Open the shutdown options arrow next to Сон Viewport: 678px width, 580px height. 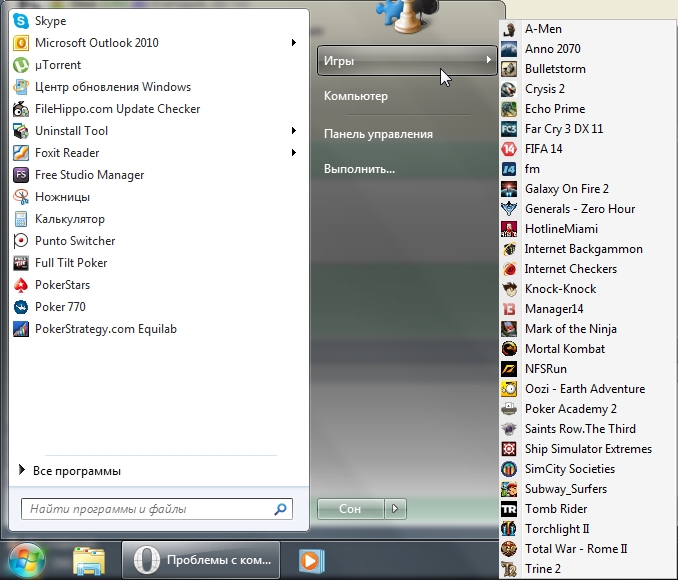coord(397,509)
